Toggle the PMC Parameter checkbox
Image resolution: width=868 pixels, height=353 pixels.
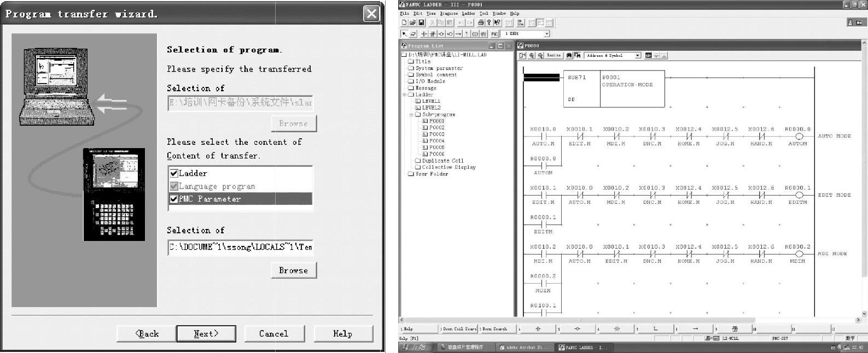[x=174, y=199]
